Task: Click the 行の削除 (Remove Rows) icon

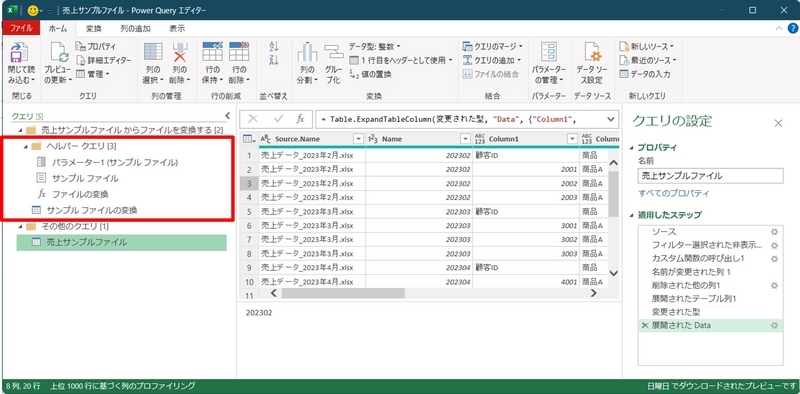Action: [238, 52]
